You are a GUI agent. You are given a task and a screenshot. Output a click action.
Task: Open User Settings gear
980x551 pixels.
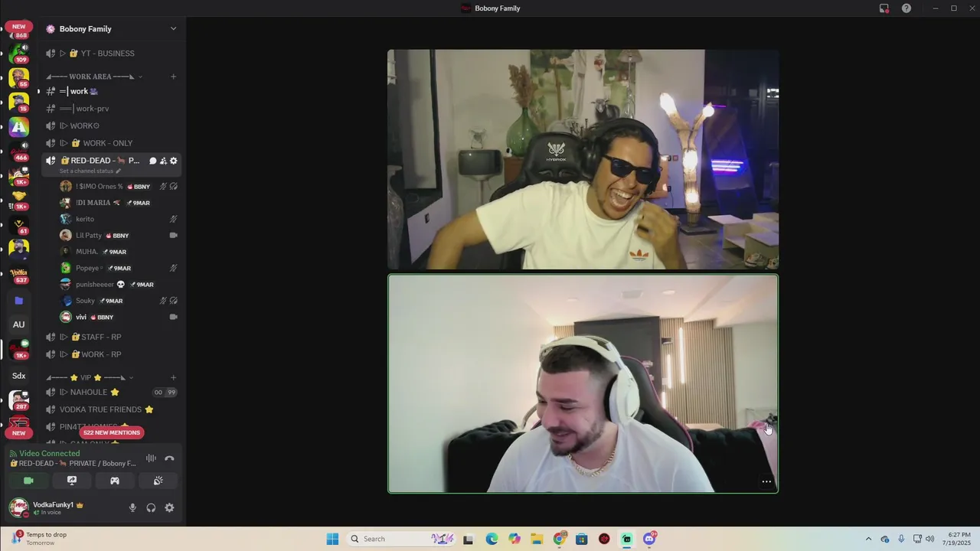click(x=169, y=507)
